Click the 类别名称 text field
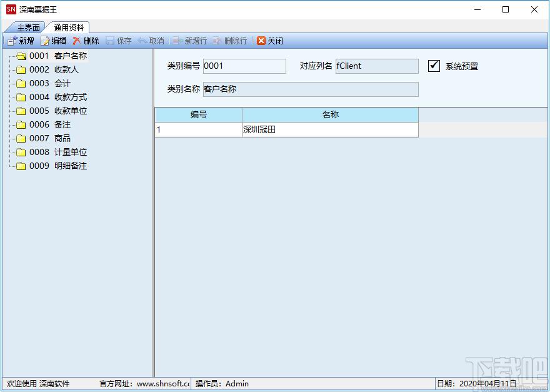Image resolution: width=550 pixels, height=392 pixels. click(x=311, y=89)
